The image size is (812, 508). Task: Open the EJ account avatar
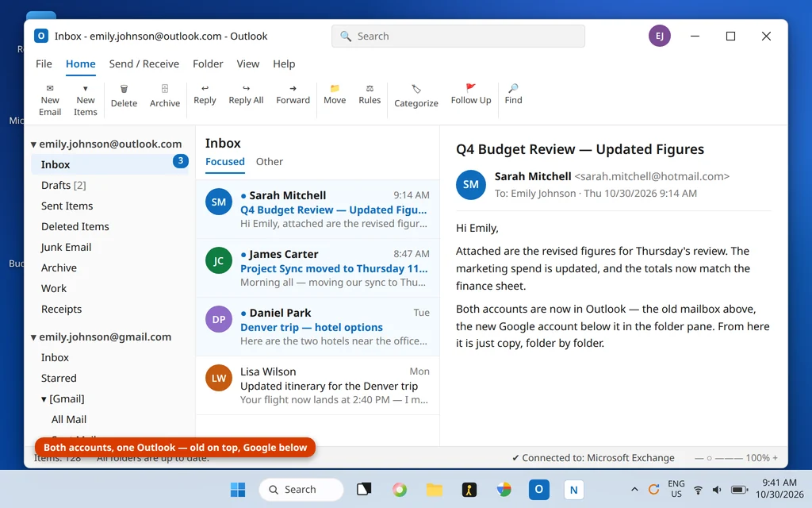659,36
